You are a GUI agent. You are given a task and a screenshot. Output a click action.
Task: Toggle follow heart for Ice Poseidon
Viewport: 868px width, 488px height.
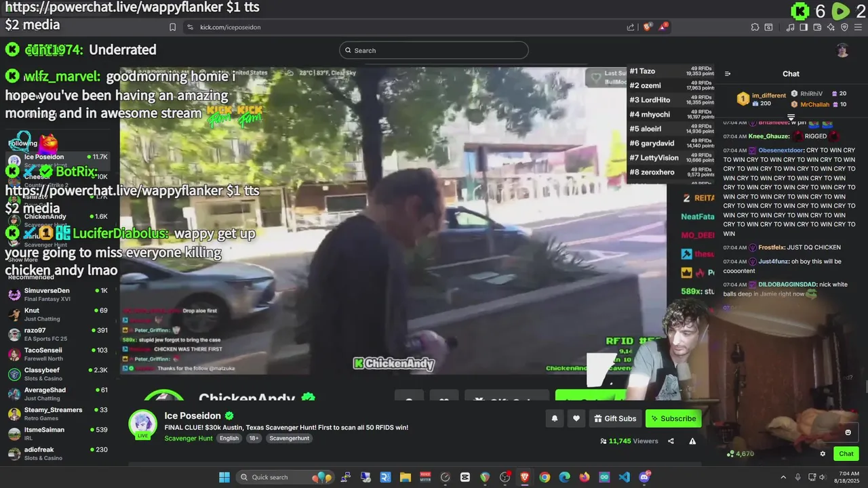[576, 419]
